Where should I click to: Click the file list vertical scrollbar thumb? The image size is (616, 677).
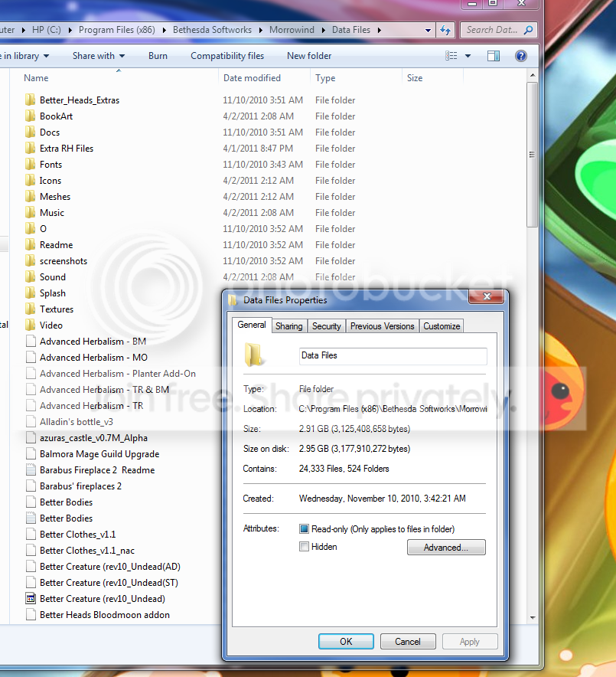[x=533, y=155]
